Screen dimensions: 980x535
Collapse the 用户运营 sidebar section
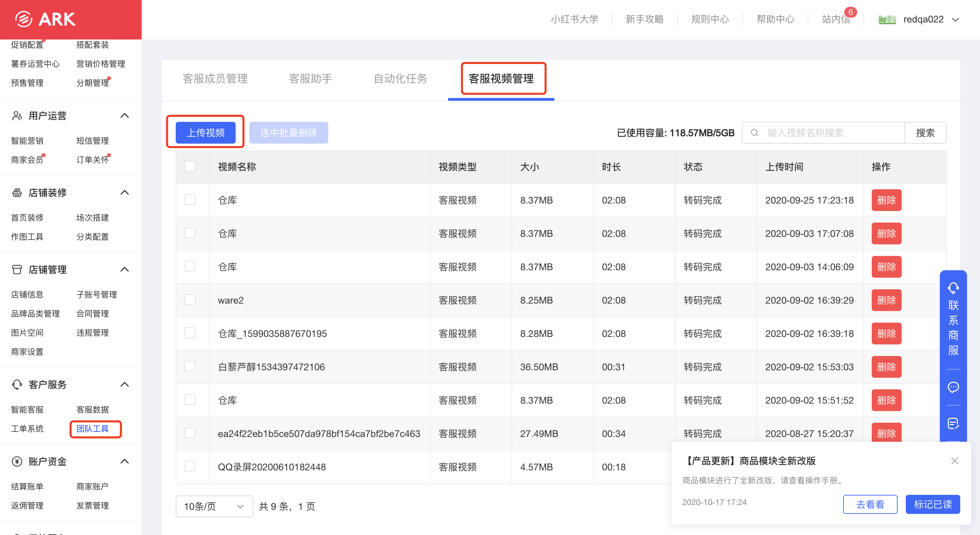coord(124,116)
